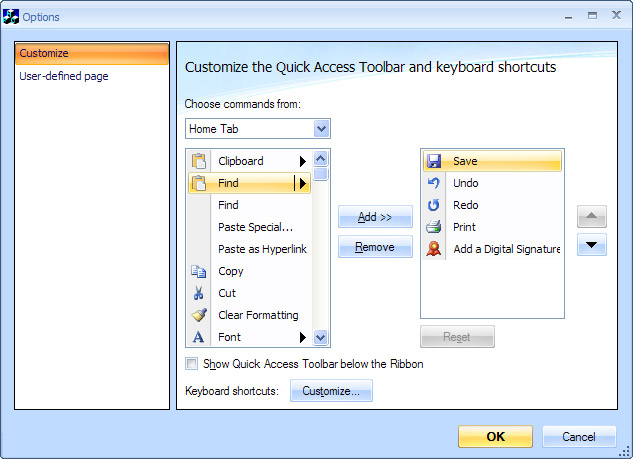Click the Cut scissors icon
Screen dimensions: 633x459
(x=198, y=293)
